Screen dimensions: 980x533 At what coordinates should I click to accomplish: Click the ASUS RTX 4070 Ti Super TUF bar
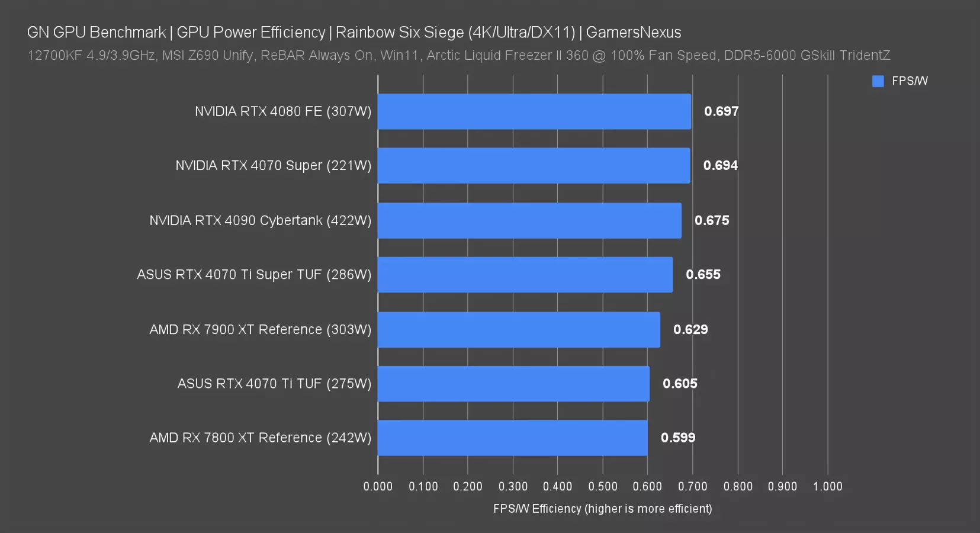(524, 275)
